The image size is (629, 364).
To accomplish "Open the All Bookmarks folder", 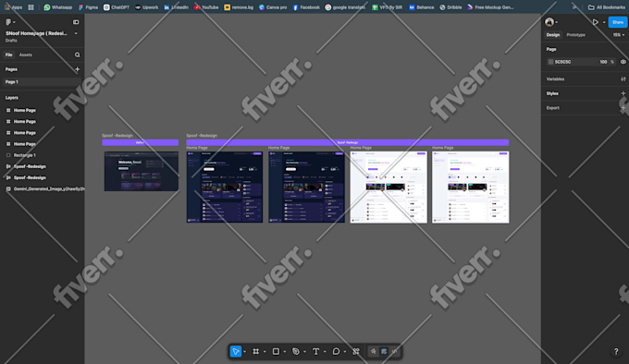I will click(x=606, y=7).
